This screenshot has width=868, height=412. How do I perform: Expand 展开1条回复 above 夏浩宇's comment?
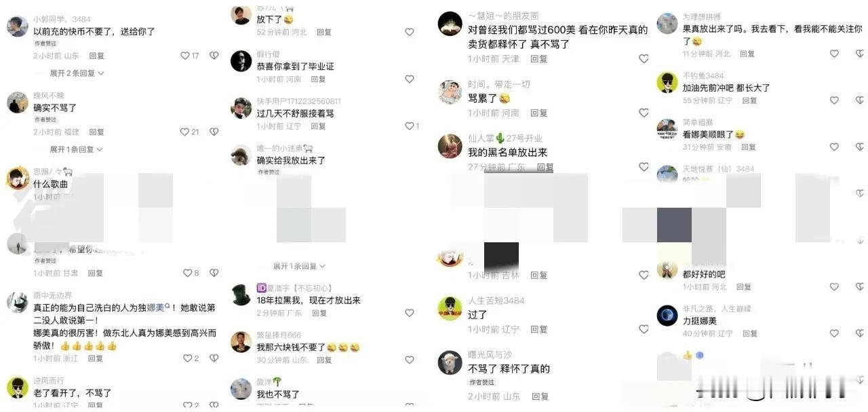[x=299, y=266]
